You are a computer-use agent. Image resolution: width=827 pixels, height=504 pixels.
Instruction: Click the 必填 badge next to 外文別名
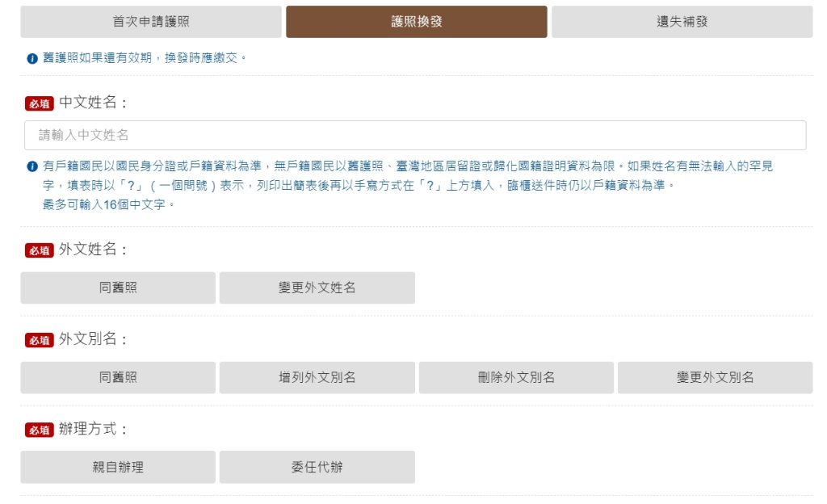point(40,340)
